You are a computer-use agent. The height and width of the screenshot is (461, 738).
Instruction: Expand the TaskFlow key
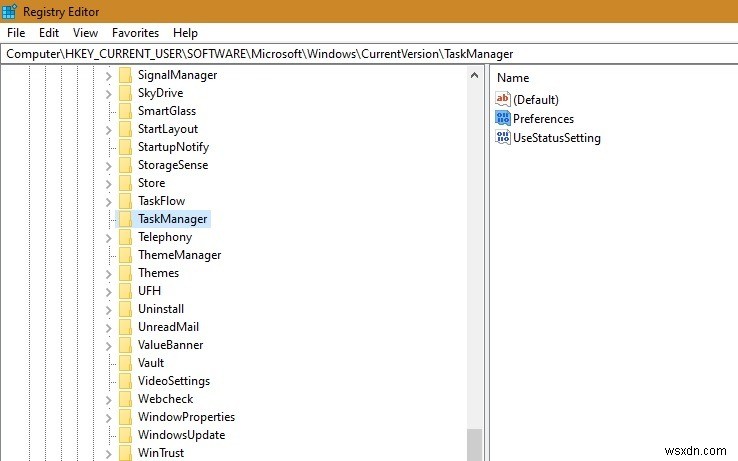tap(108, 202)
